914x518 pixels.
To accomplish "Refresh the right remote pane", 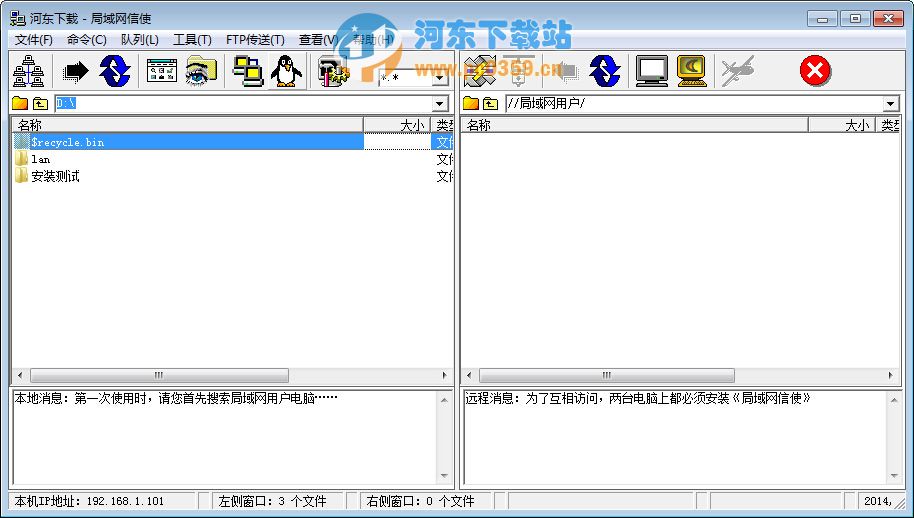I will pos(605,71).
